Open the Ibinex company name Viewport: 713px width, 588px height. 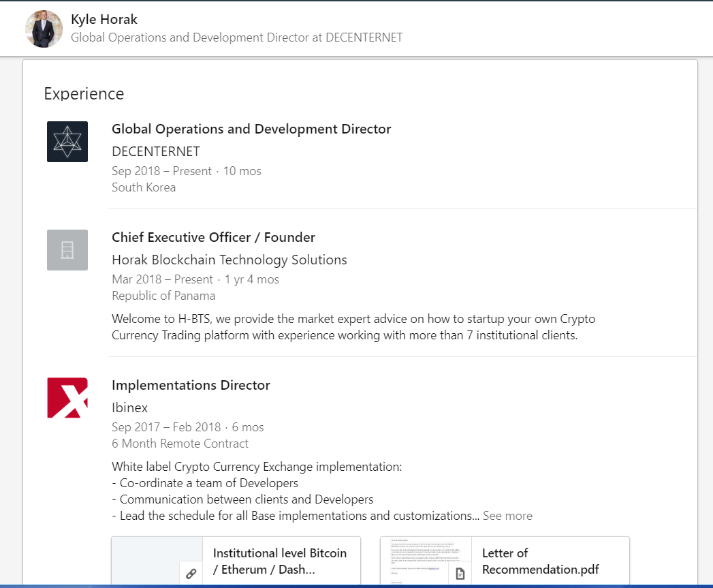[129, 407]
